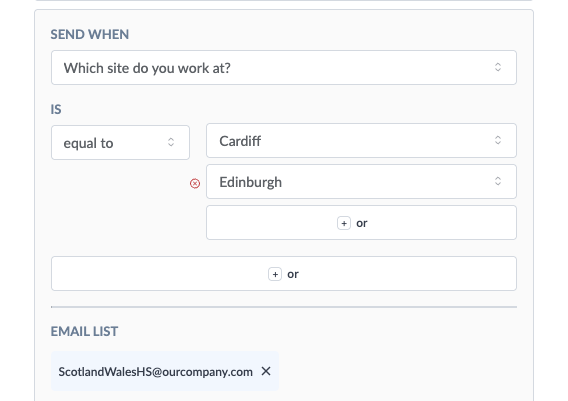This screenshot has height=401, width=568.
Task: Click up-down arrows on site question field
Action: (x=498, y=67)
